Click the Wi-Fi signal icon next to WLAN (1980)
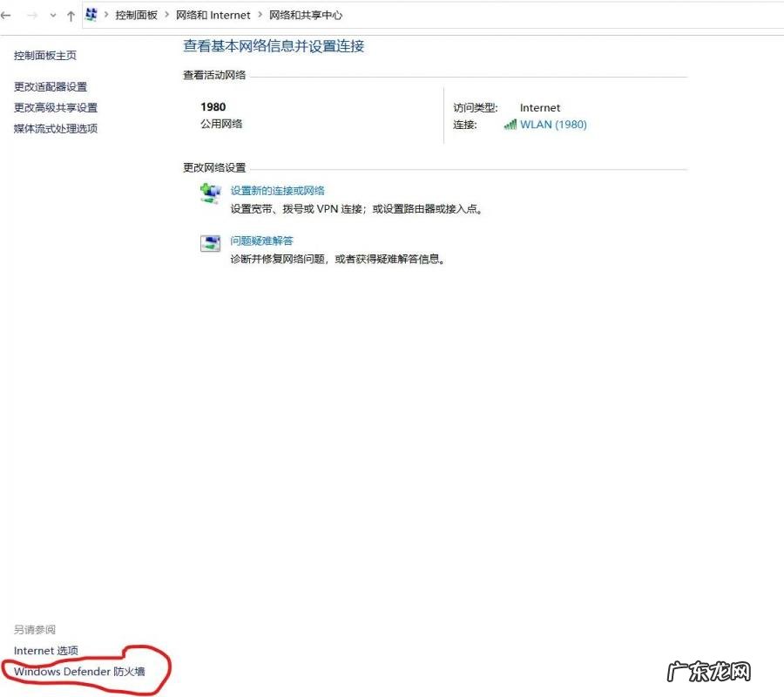 pyautogui.click(x=511, y=125)
